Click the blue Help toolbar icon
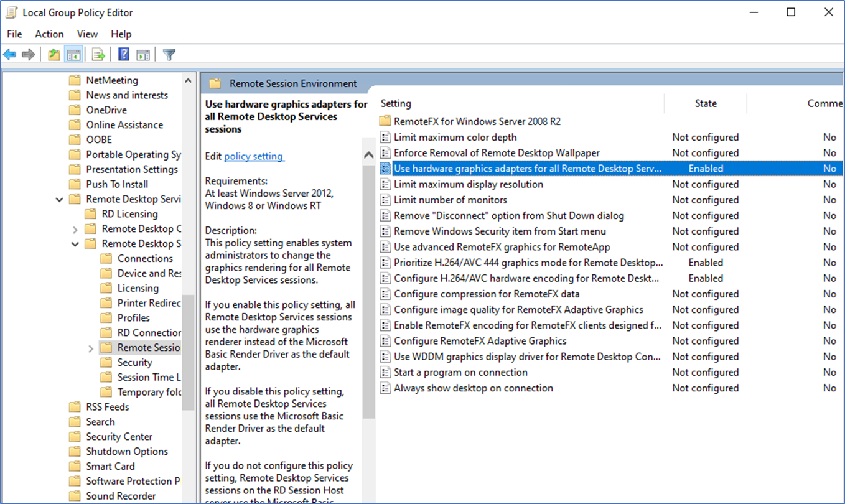 pyautogui.click(x=124, y=55)
